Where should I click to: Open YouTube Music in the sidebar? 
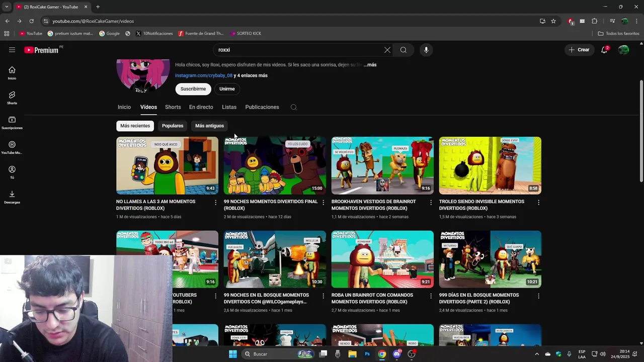coord(12,147)
